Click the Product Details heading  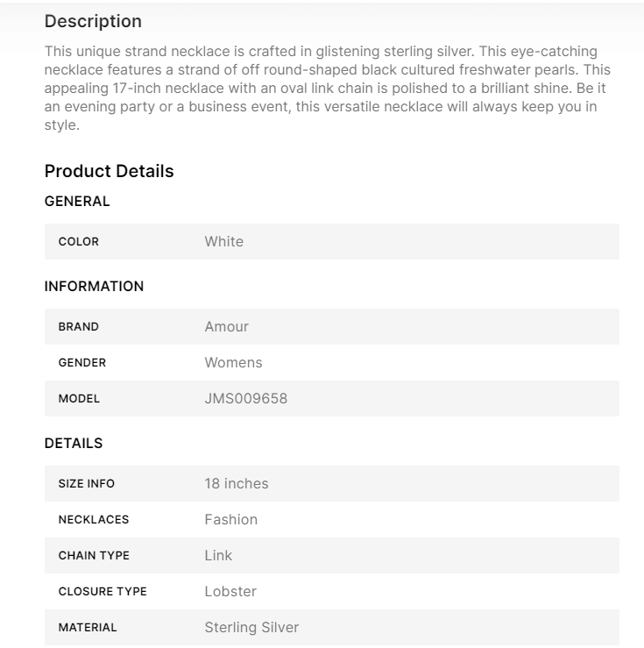(x=109, y=171)
